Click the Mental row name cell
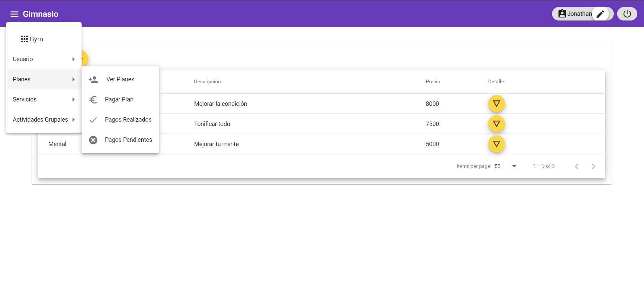 [x=57, y=144]
